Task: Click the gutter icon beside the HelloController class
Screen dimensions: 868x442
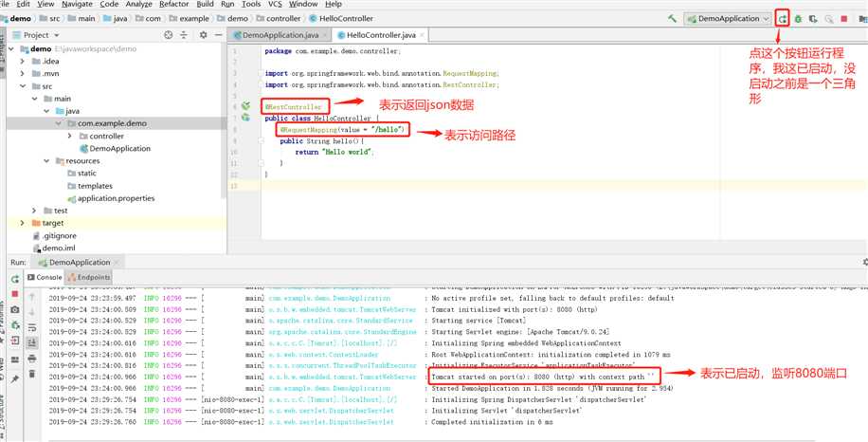Action: coord(245,118)
